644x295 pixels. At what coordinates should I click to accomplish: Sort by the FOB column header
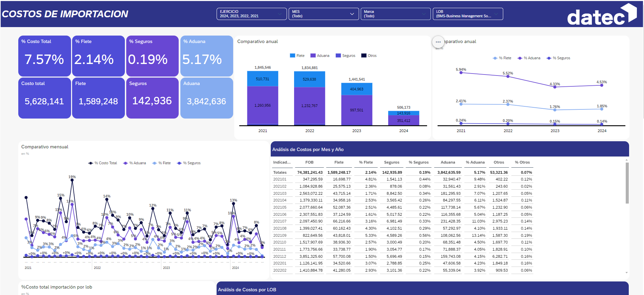(x=309, y=162)
